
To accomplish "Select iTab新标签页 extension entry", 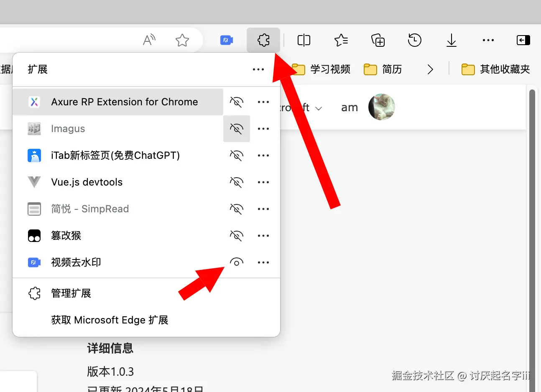I will pos(118,155).
